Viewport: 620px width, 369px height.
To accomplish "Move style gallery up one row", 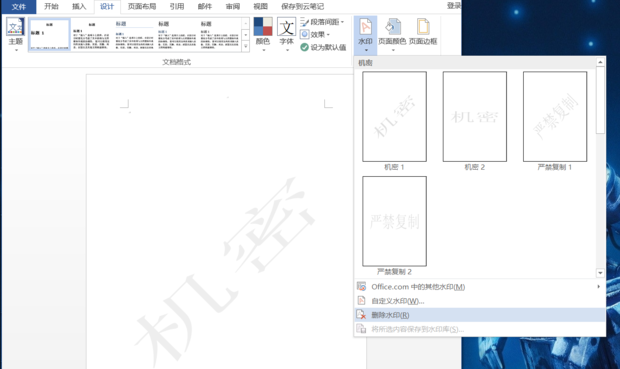I will 246,23.
